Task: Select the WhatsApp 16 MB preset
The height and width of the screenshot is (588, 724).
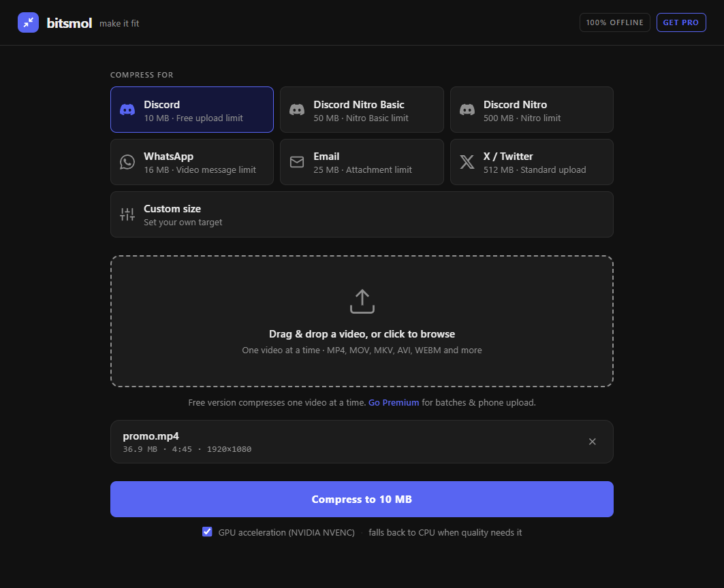Action: click(192, 162)
